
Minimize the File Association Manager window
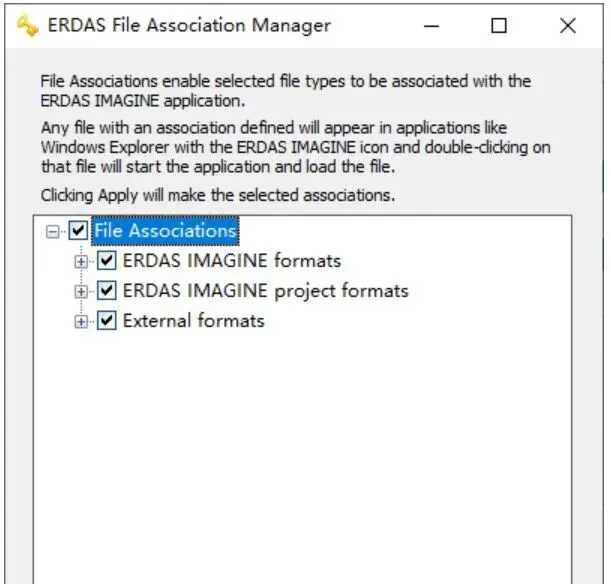432,27
